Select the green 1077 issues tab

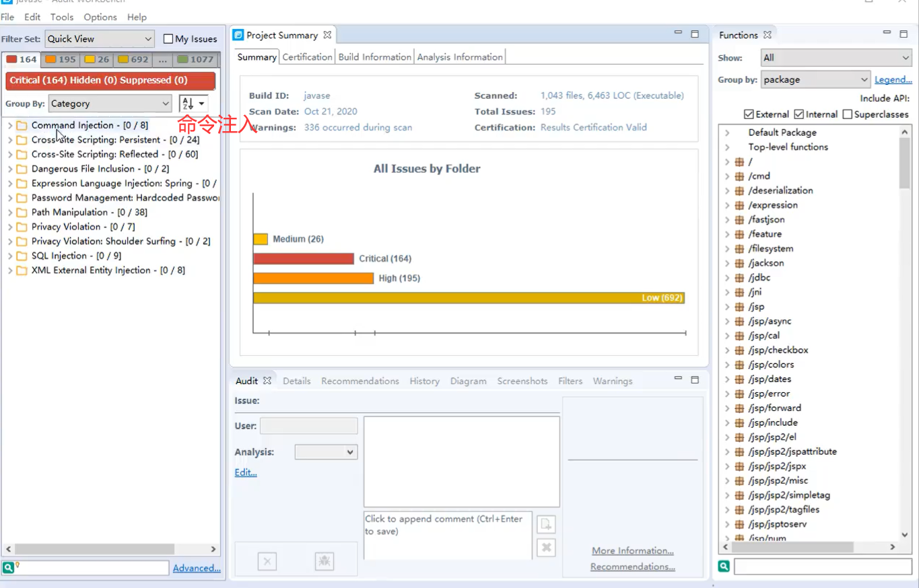(195, 59)
